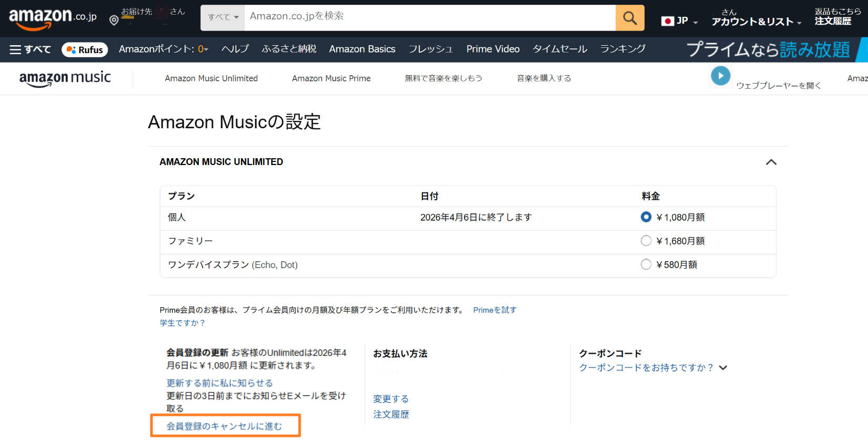Viewport: 868px width, 441px height.
Task: Open the Rufus assistant
Action: pos(85,49)
